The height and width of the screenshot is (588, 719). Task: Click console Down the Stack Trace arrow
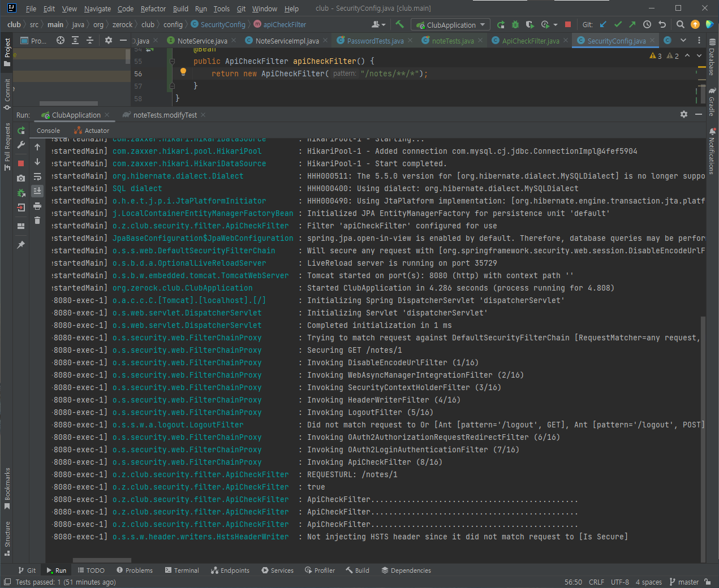coord(37,162)
